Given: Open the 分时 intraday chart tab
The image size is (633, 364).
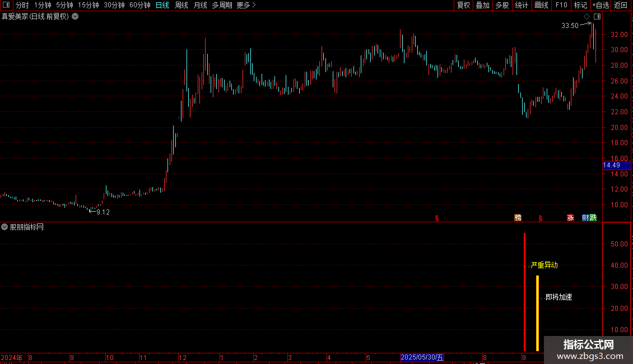Looking at the screenshot, I should pyautogui.click(x=22, y=5).
